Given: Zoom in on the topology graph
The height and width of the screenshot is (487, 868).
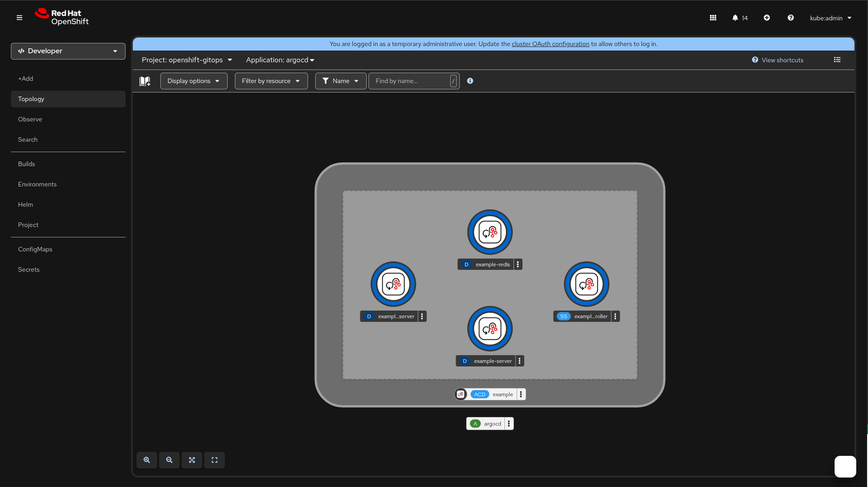Looking at the screenshot, I should [147, 460].
